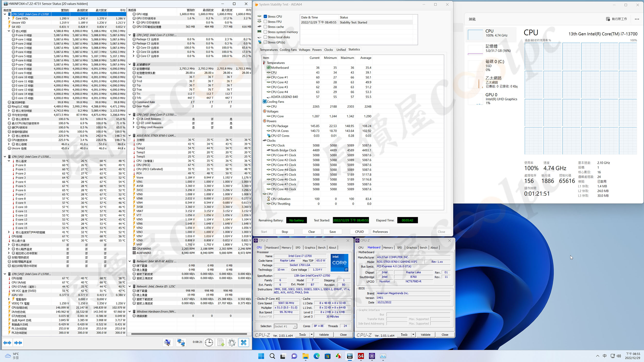Enable Stress local disks checkbox
Viewport: 644px width, 362px height.
265,37
